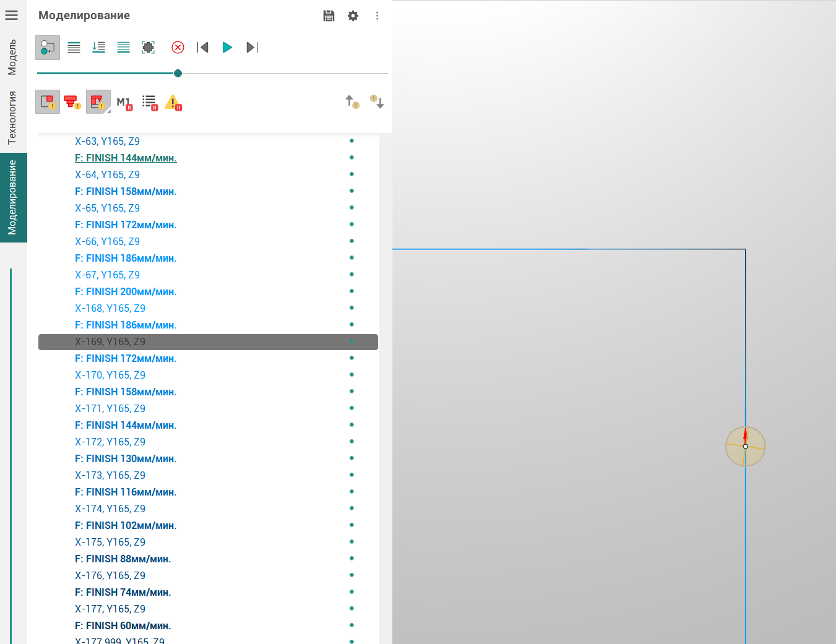This screenshot has height=644, width=836.
Task: Toggle workpiece collision check icon
Action: (x=48, y=102)
